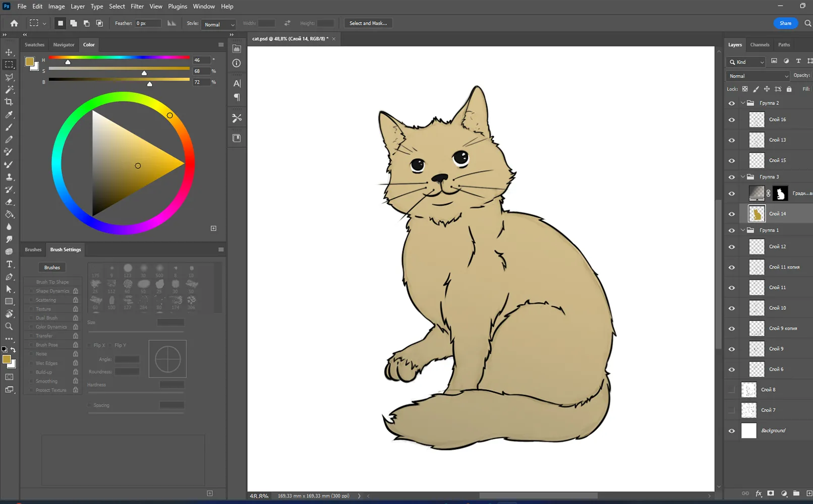Click the layer fx styles icon
The width and height of the screenshot is (813, 504).
pos(759,494)
